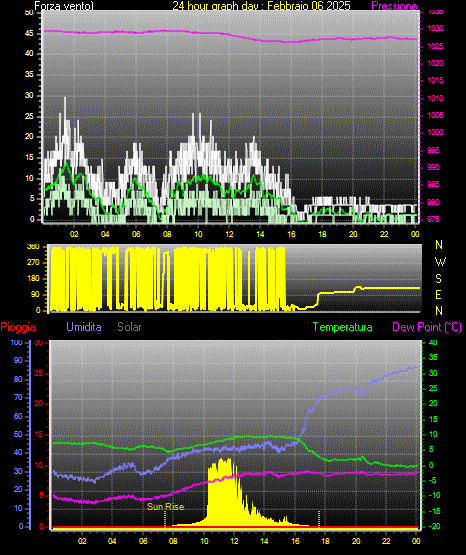The height and width of the screenshot is (555, 466).
Task: Click the 16 hour tick on wind graph
Action: tap(291, 234)
